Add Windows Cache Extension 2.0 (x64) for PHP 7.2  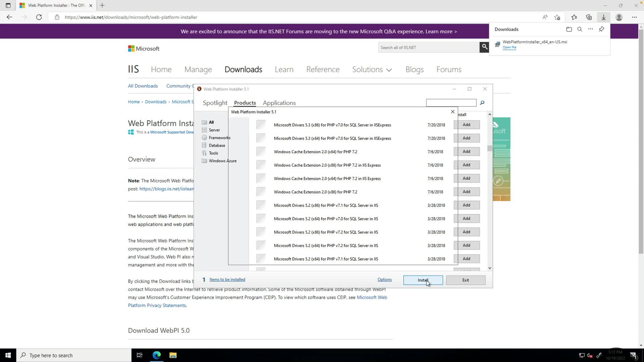466,152
